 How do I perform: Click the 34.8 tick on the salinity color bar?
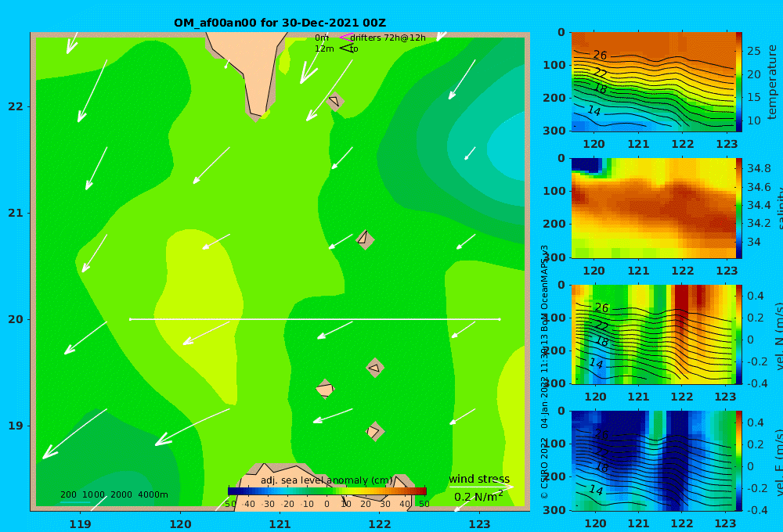(759, 168)
